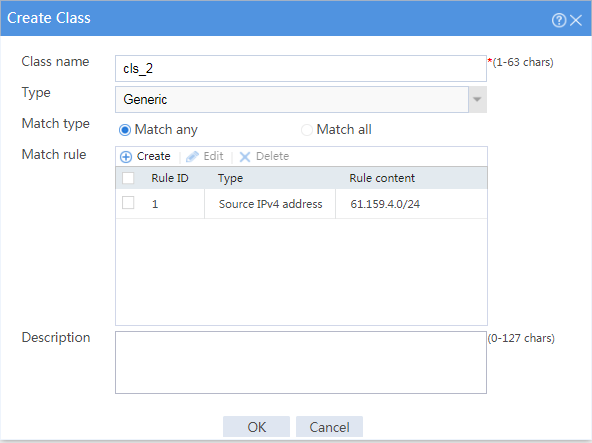Click the Type column header
This screenshot has height=443, width=592.
click(230, 178)
